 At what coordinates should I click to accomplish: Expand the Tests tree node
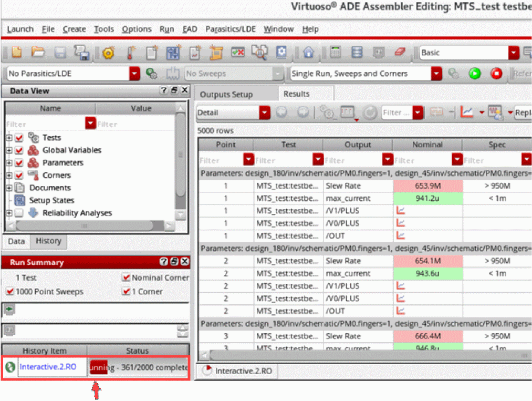[9, 138]
